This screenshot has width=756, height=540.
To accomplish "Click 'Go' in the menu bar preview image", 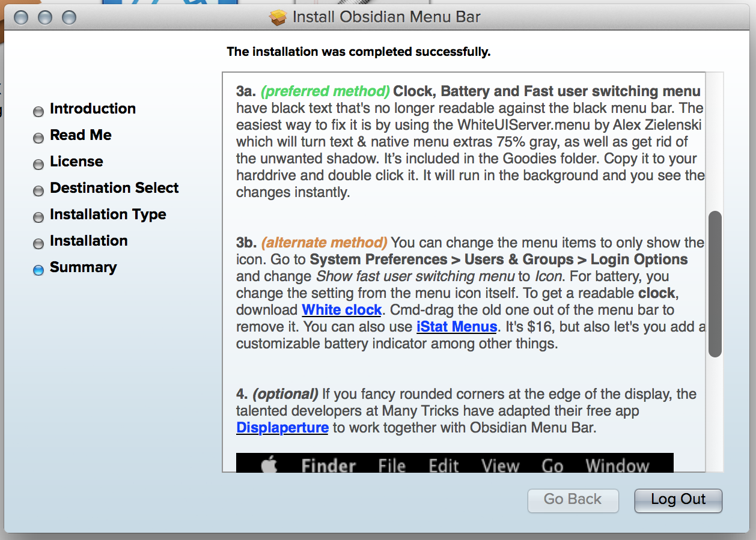I will (x=552, y=466).
